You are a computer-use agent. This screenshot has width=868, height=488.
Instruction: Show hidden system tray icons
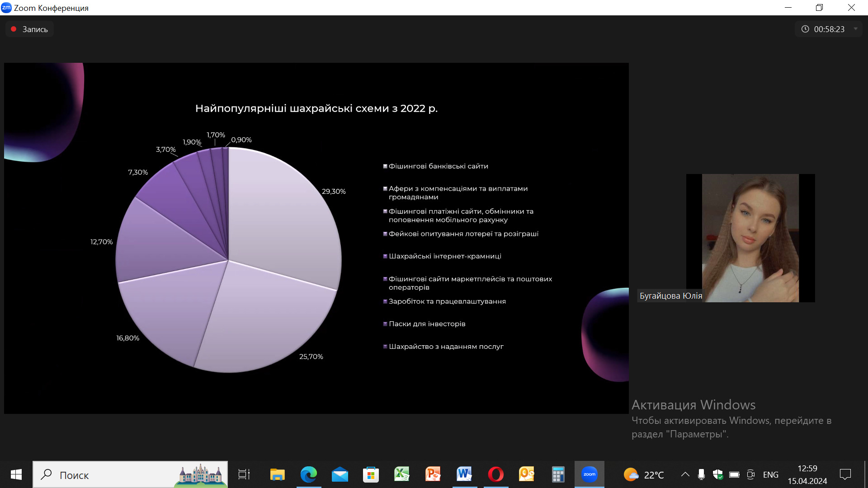(685, 474)
